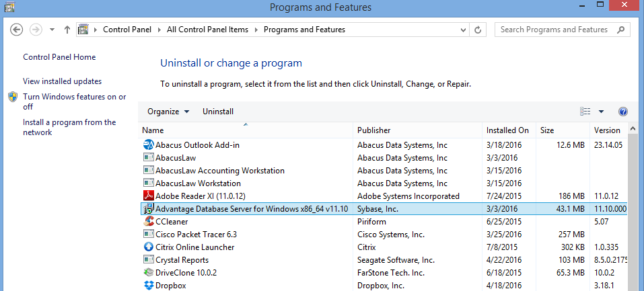
Task: Open the recent locations dropdown arrow
Action: tap(52, 30)
